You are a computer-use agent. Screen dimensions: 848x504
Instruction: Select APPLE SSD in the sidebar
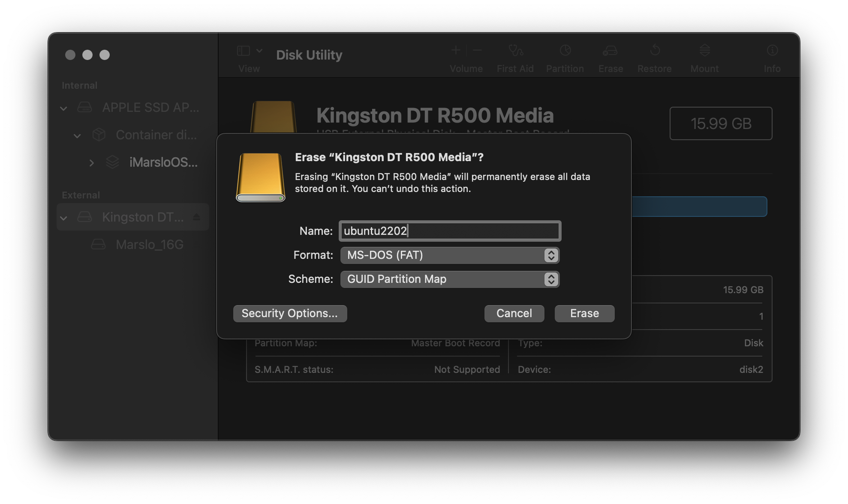[133, 108]
